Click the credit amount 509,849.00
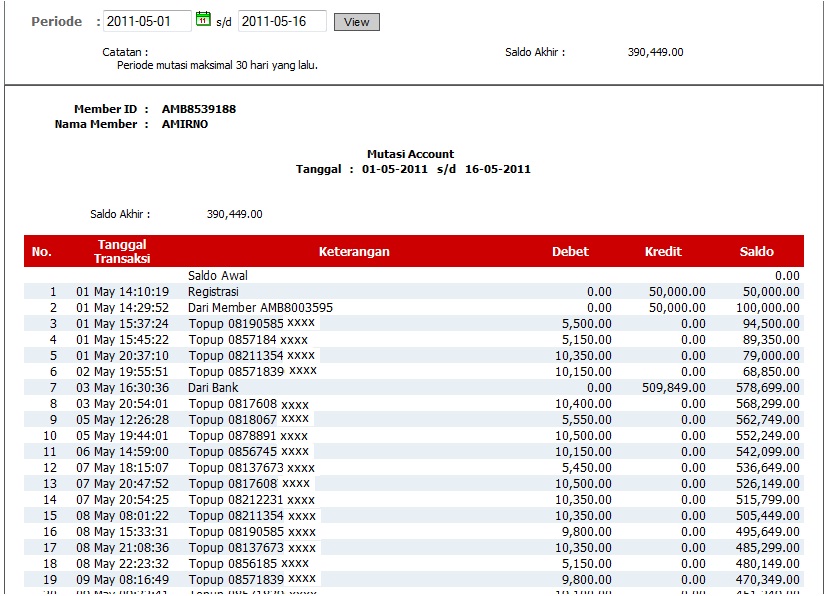Viewport: 830px width, 596px height. (674, 387)
